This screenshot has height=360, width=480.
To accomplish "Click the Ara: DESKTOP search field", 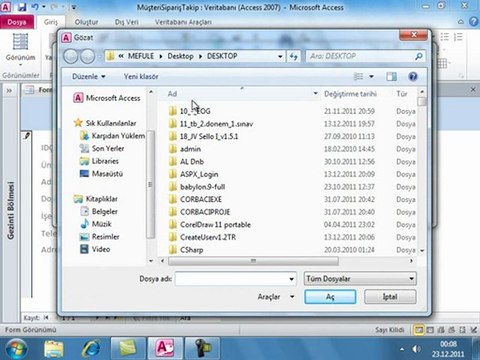I will [361, 56].
